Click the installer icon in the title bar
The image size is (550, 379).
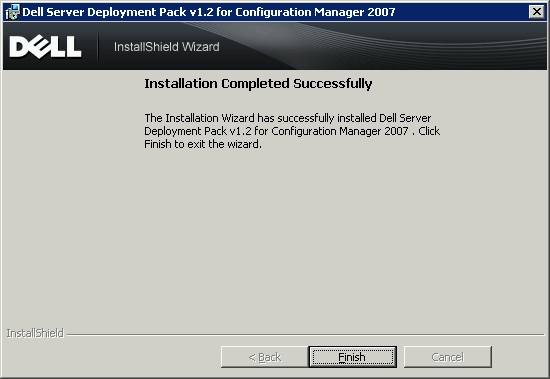[x=13, y=12]
